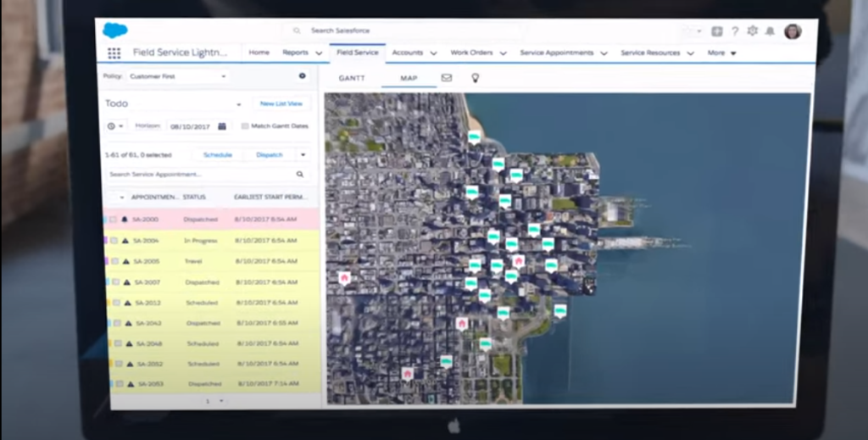
Task: Check the box for appointment SA-2000
Action: point(113,220)
